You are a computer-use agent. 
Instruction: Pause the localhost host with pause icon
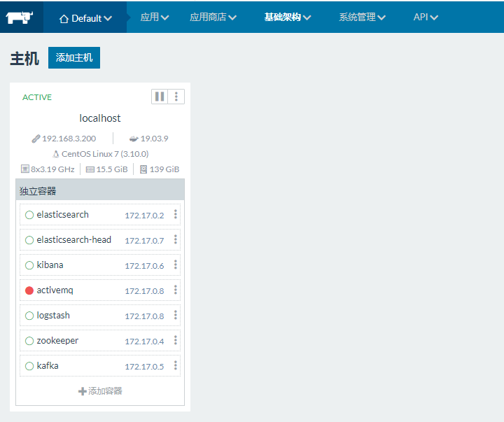tap(160, 97)
